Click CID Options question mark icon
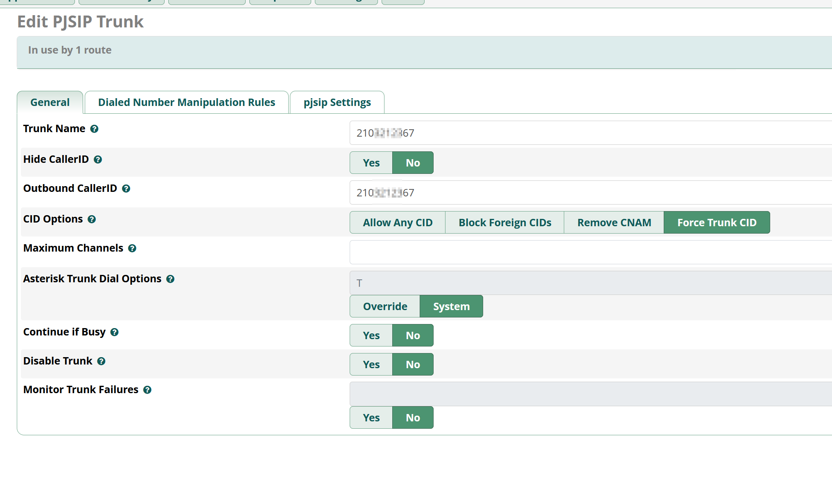The image size is (832, 504). pyautogui.click(x=92, y=219)
